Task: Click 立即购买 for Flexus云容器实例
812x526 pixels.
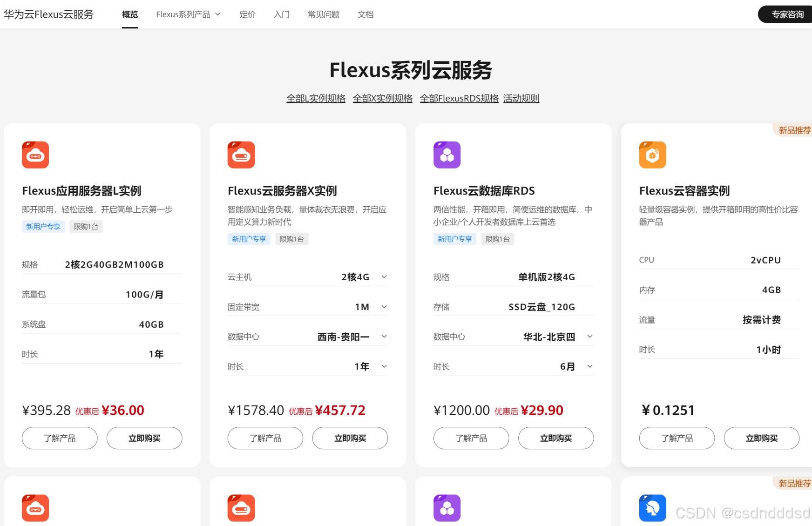Action: click(762, 438)
